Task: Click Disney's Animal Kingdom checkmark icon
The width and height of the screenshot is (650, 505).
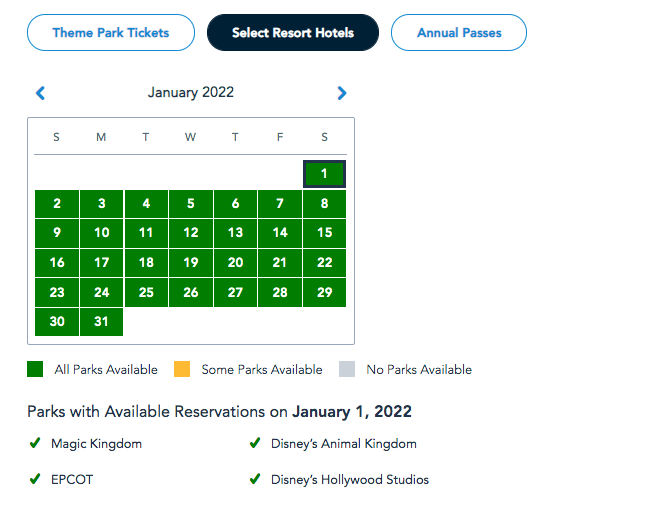Action: point(255,443)
